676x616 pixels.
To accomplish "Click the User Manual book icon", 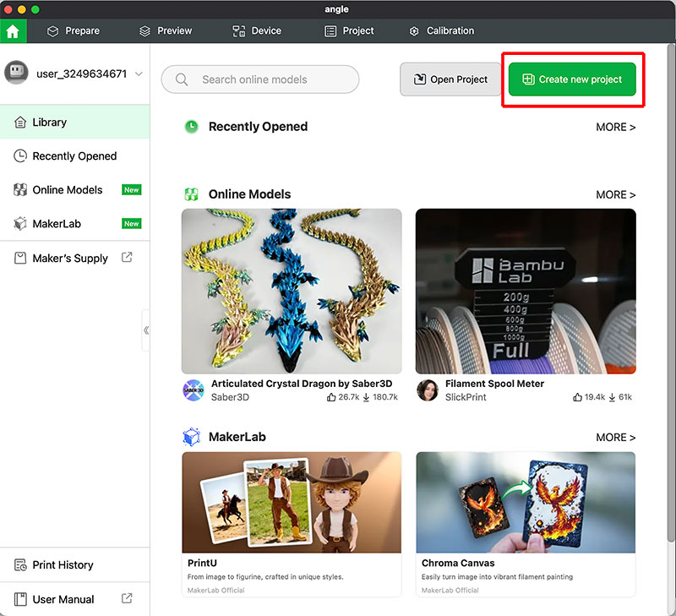I will [x=20, y=599].
